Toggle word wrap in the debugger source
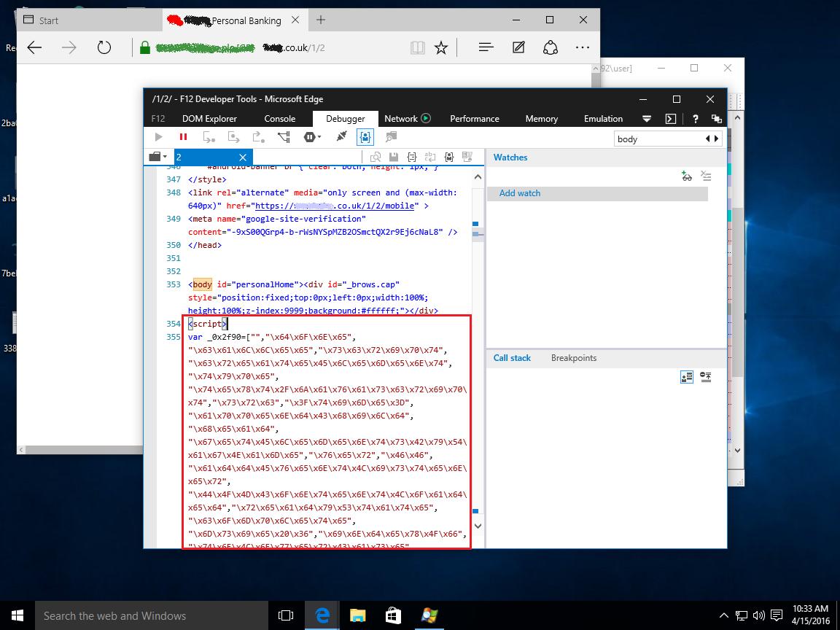This screenshot has width=840, height=630. [430, 157]
